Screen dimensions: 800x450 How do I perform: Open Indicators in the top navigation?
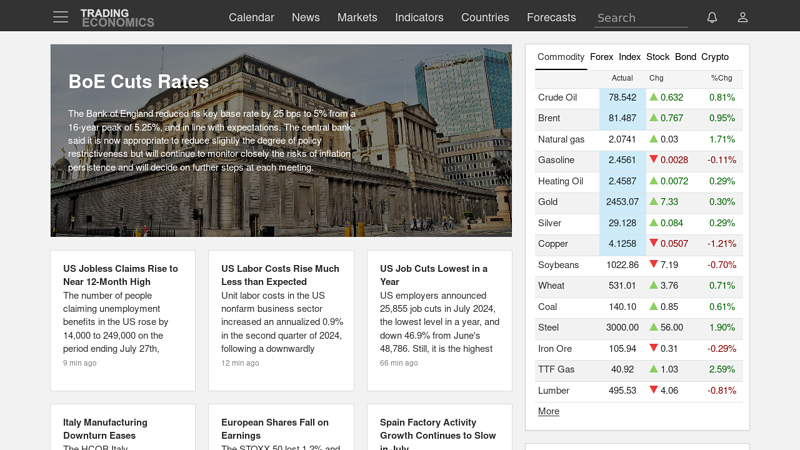[x=419, y=17]
